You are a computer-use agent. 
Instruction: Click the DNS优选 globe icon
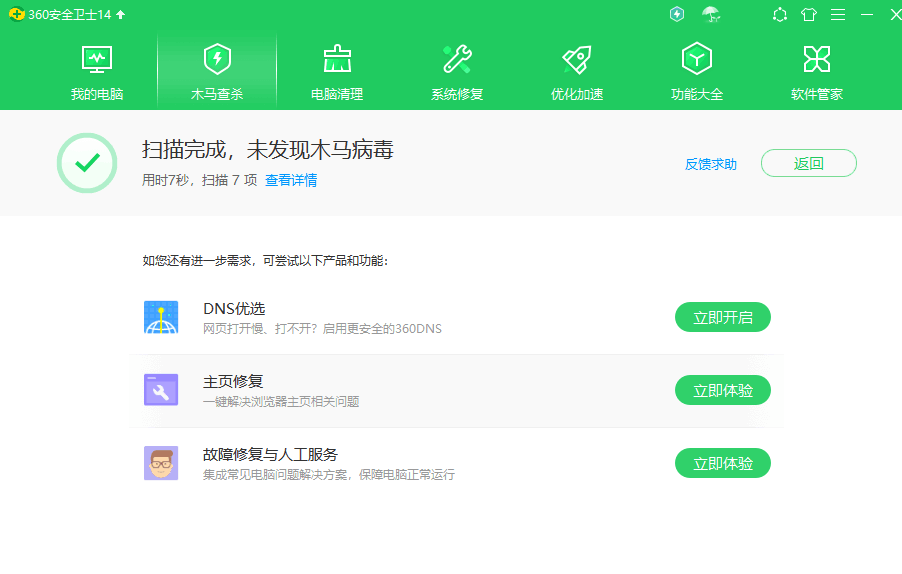tap(161, 317)
